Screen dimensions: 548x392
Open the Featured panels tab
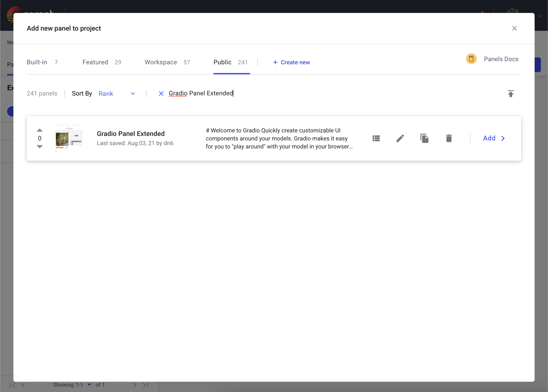(102, 62)
